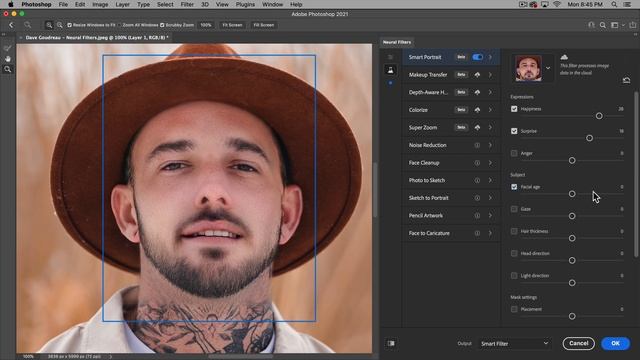
Task: Enable the Gaze checkbox
Action: click(x=514, y=209)
